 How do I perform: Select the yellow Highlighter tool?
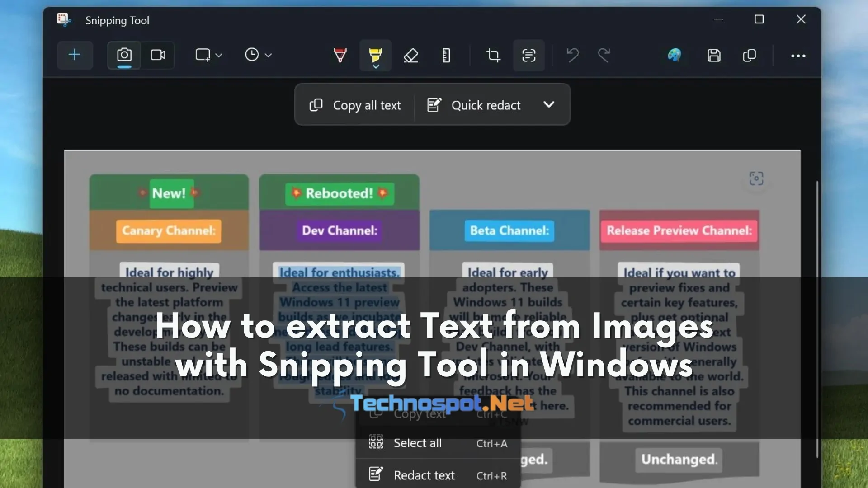point(375,54)
